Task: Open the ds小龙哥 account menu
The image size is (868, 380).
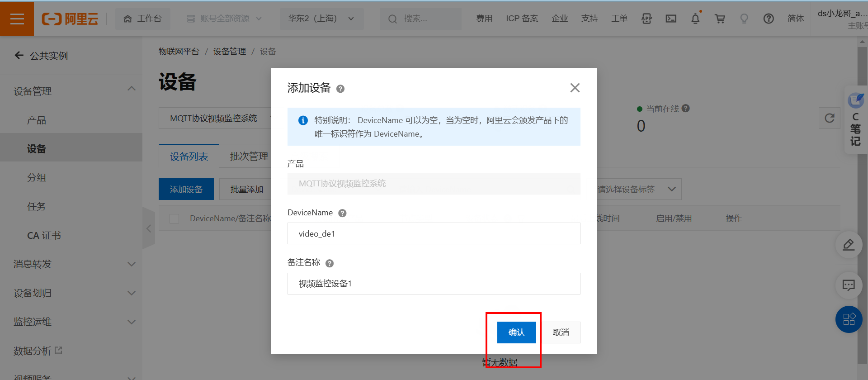Action: (842, 19)
